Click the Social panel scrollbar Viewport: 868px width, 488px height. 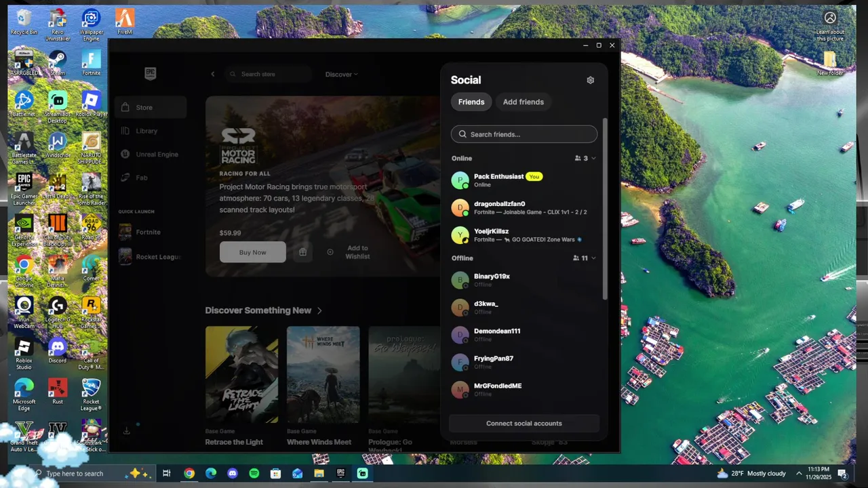605,209
